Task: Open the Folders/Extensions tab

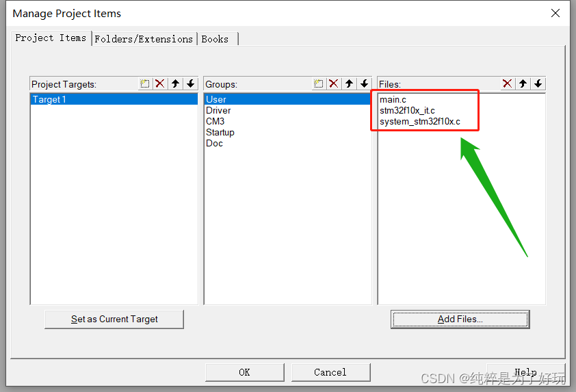Action: click(x=144, y=39)
